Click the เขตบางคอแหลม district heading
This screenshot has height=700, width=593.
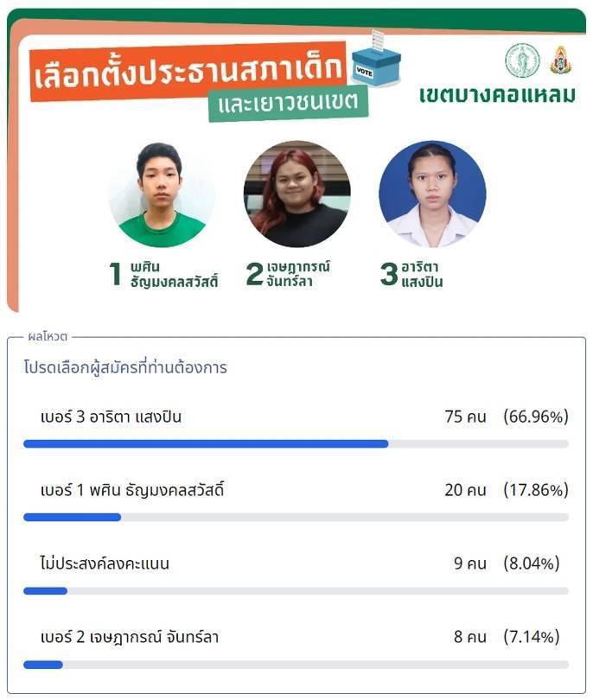coord(497,95)
